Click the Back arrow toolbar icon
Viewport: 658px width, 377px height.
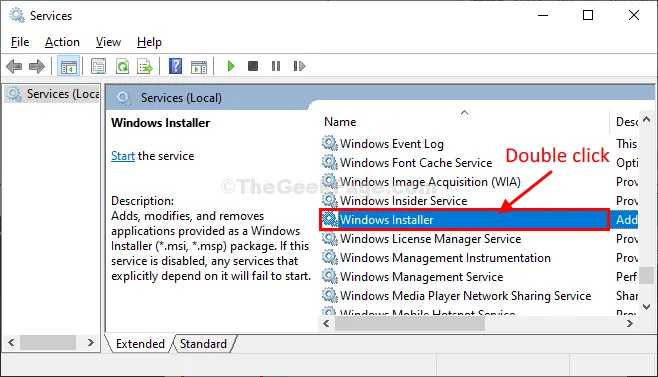pyautogui.click(x=14, y=66)
